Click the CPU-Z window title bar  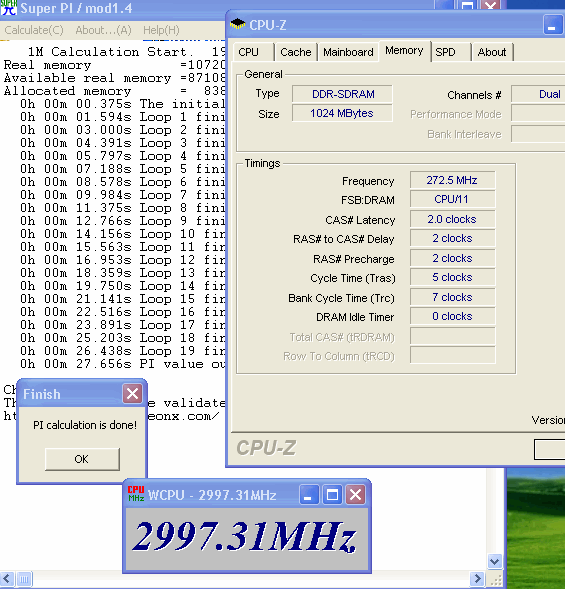point(394,25)
